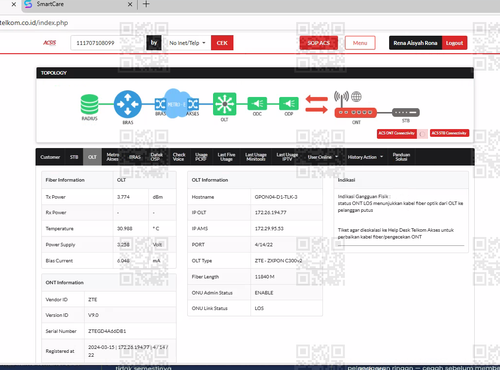Switch to the Customer tab
500x370 pixels.
(50, 157)
